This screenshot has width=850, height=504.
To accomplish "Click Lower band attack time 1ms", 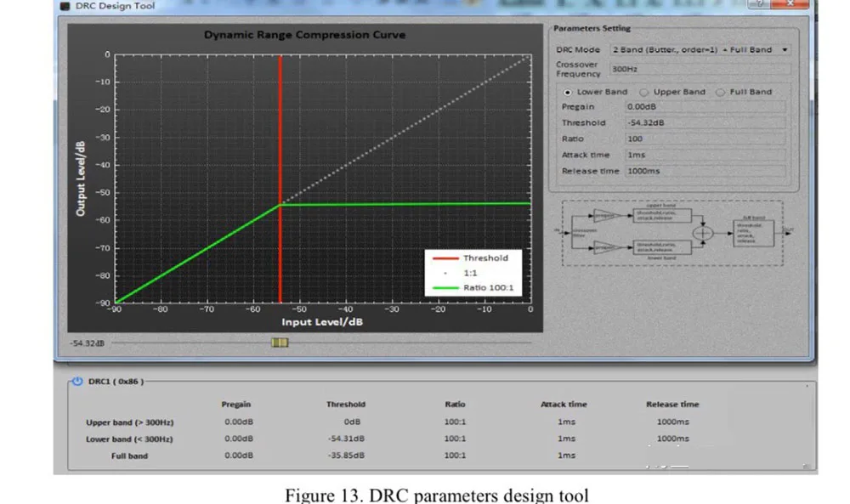I will (x=566, y=439).
